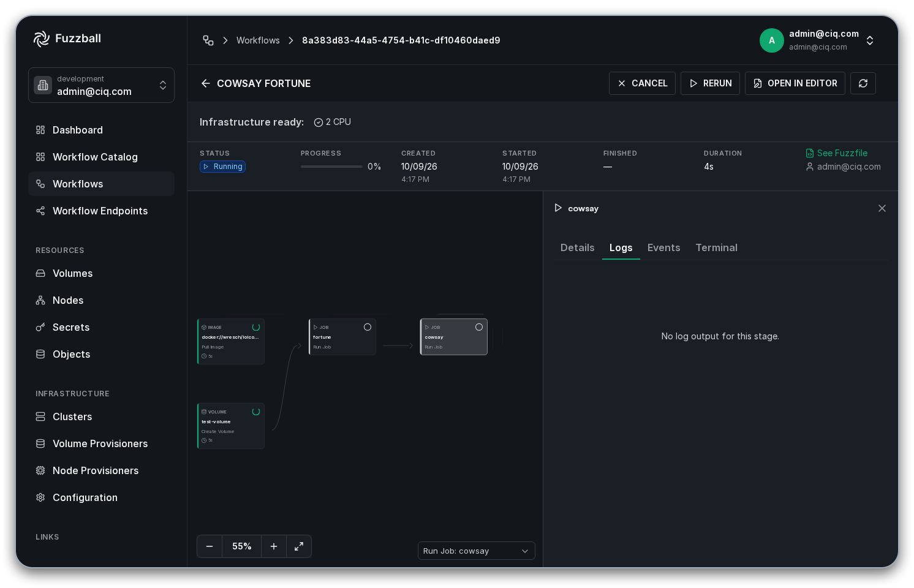Click the Objects database icon

(x=40, y=354)
